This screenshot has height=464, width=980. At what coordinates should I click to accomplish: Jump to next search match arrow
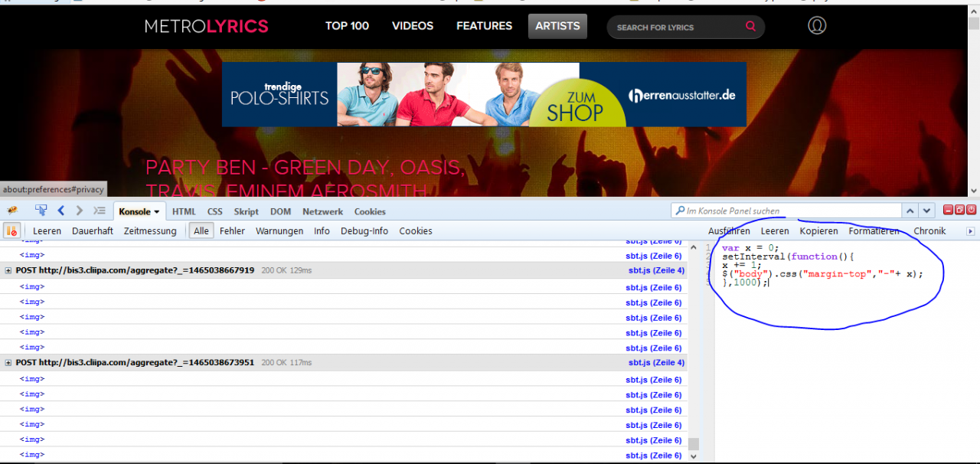coord(927,211)
